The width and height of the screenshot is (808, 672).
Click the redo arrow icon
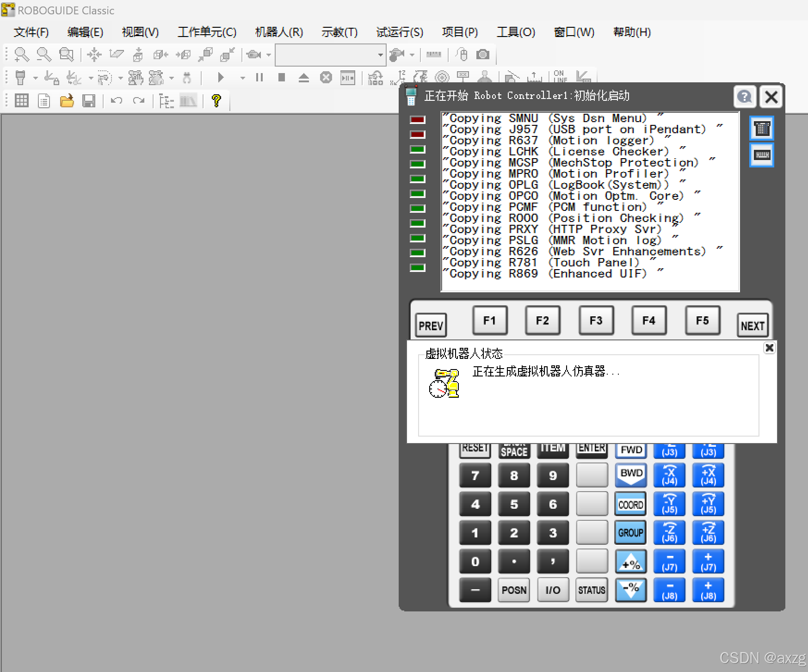click(x=139, y=100)
